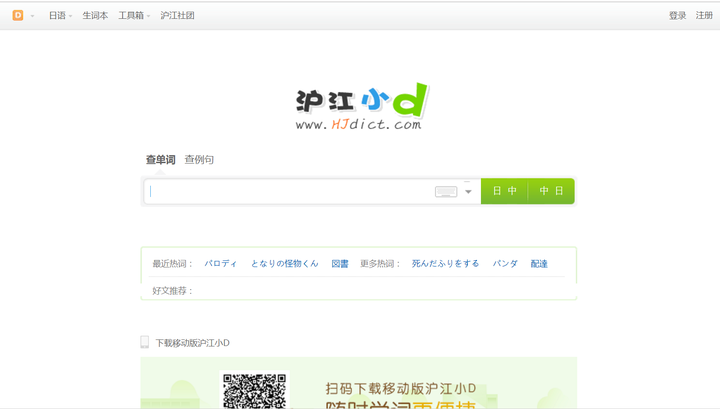
Task: Click the 更多热词 label
Action: click(380, 263)
